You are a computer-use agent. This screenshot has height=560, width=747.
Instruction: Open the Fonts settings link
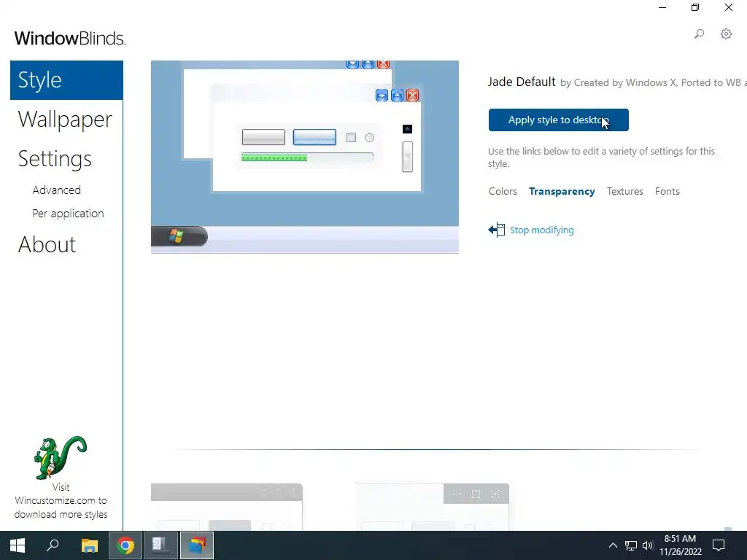(x=667, y=192)
